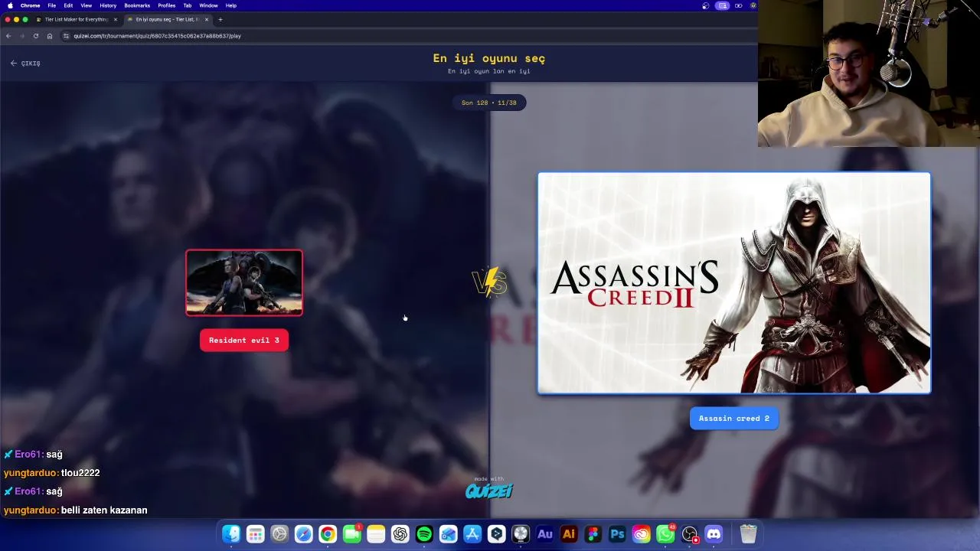Open WhatsApp in the dock
Viewport: 980px width, 551px height.
pyautogui.click(x=665, y=533)
